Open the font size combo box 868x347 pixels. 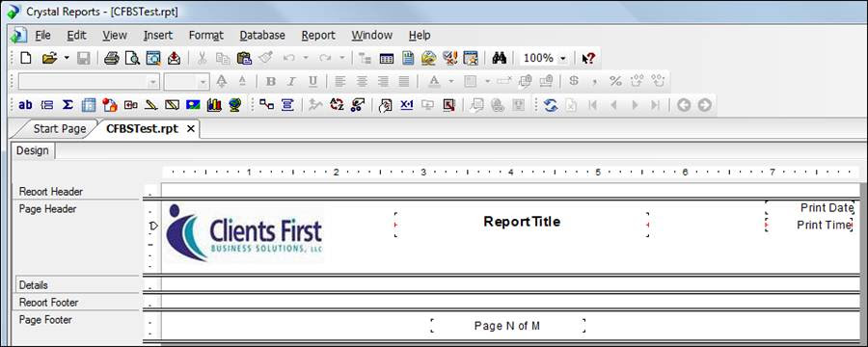[186, 81]
